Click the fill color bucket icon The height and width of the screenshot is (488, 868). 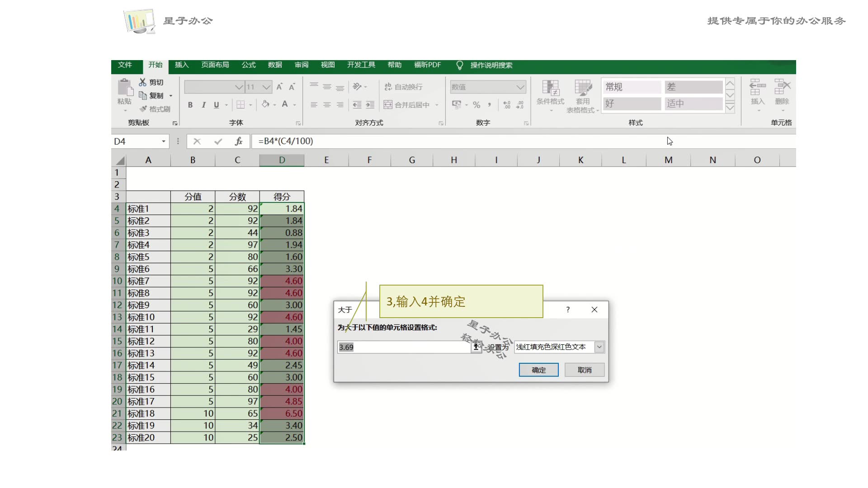[265, 104]
